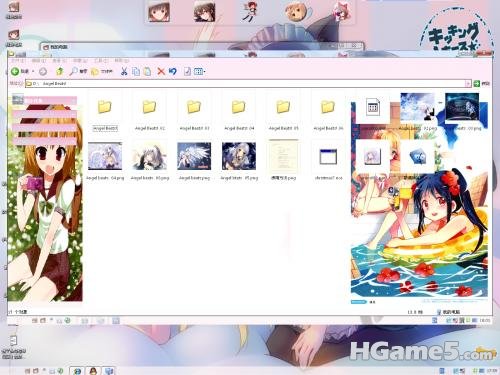
Task: Cut selection with the scissors icon
Action: pyautogui.click(x=124, y=71)
